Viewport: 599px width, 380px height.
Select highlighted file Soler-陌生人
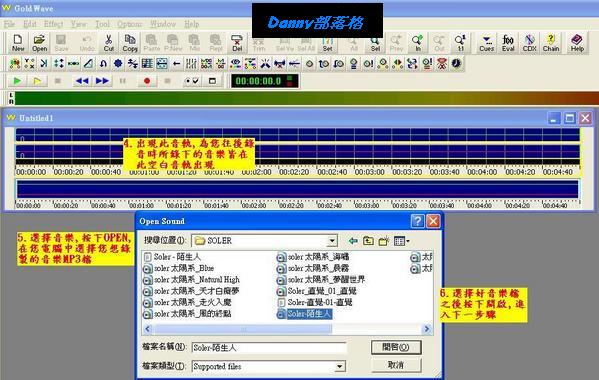[304, 314]
